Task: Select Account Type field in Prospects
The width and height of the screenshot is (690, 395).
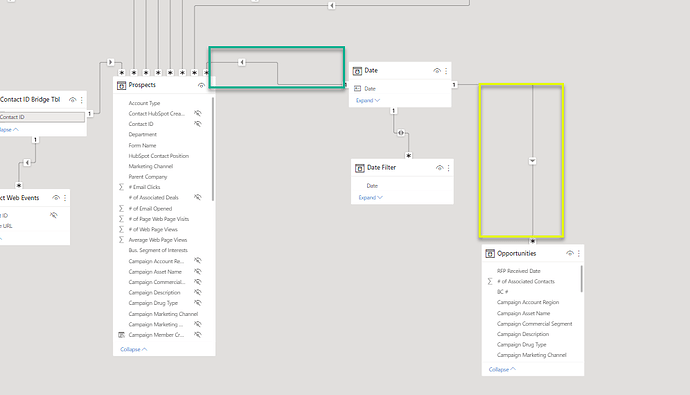Action: tap(144, 103)
